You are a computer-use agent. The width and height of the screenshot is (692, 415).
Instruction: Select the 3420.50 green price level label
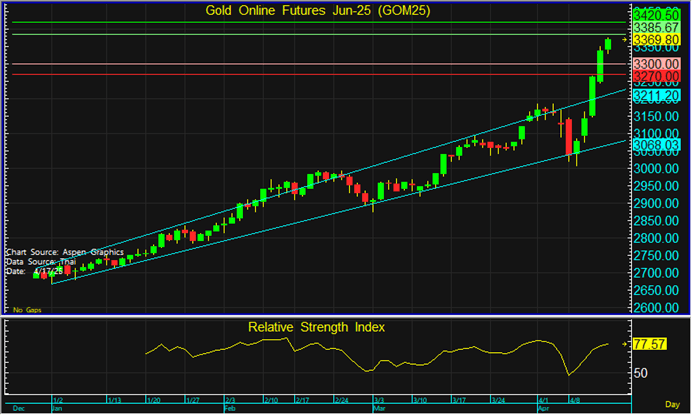(x=657, y=18)
